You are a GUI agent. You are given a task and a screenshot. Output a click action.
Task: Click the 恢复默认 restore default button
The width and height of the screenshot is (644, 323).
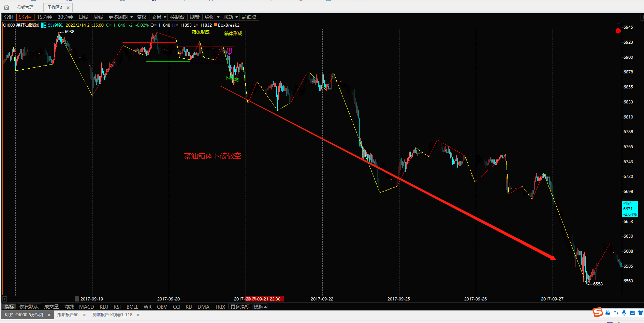point(29,307)
